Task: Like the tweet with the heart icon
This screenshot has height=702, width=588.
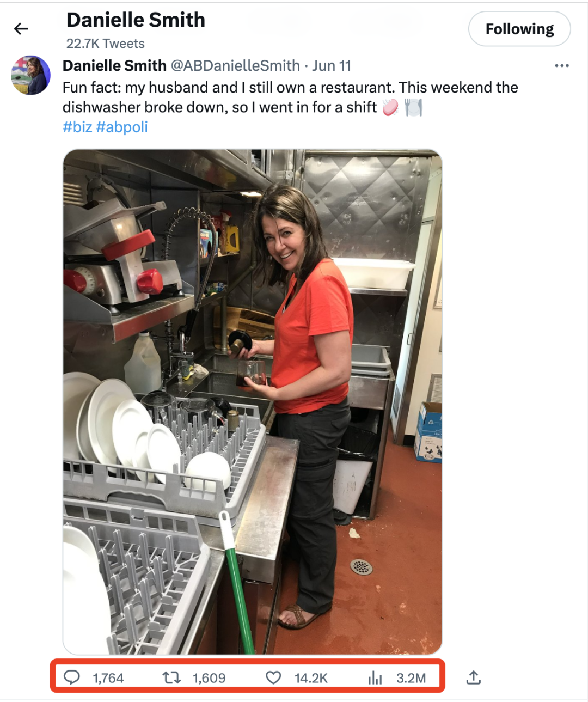Action: click(273, 677)
